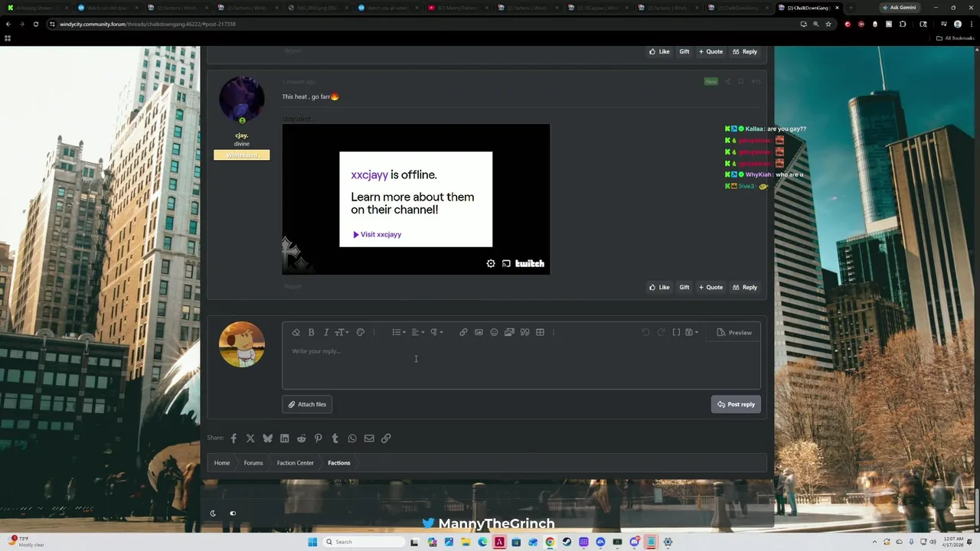Open the text alignment dropdown
Screen dimensions: 980x551
click(417, 332)
